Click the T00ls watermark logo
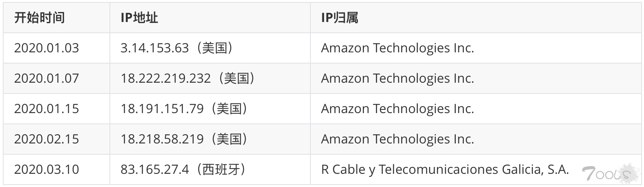 coord(606,174)
